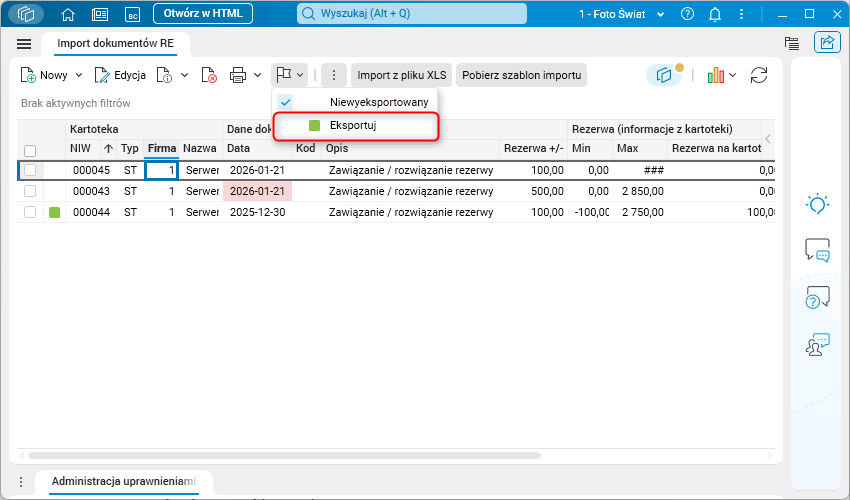
Task: Click the application logo icon
Action: pyautogui.click(x=25, y=14)
